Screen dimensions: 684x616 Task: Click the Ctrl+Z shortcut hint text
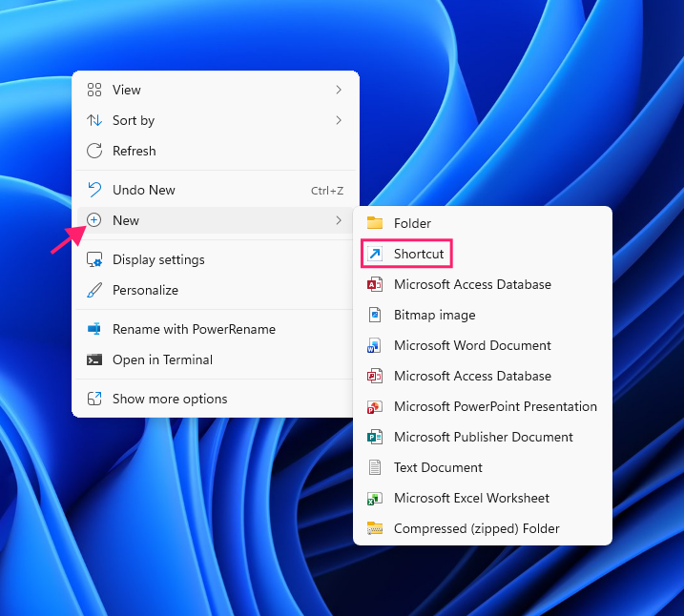click(x=326, y=191)
